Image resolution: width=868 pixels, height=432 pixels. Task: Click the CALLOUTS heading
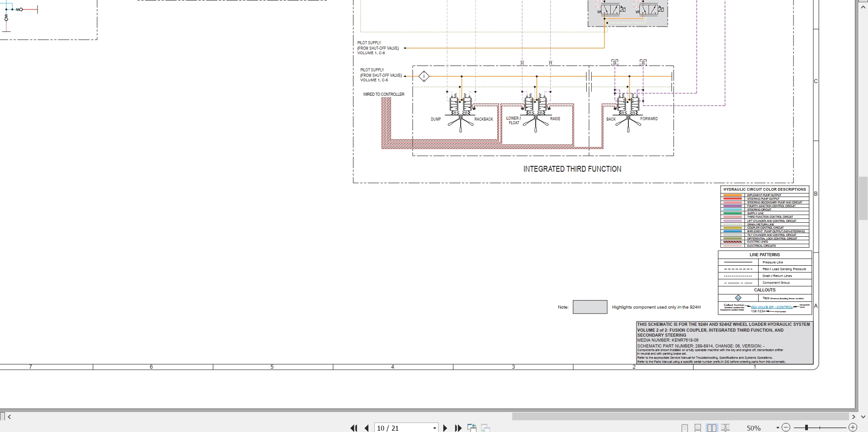tap(764, 290)
